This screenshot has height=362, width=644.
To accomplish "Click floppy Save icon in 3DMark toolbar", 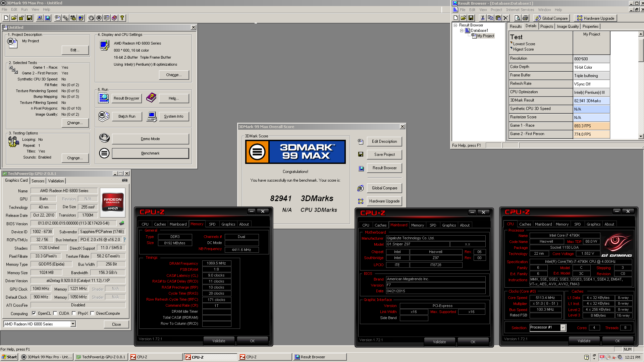I will (29, 18).
